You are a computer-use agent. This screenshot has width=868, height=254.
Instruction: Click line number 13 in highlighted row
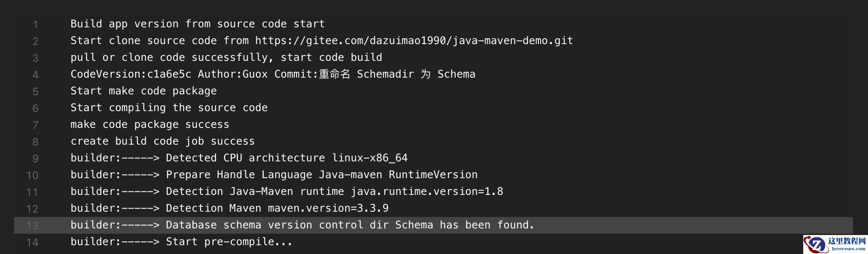33,226
